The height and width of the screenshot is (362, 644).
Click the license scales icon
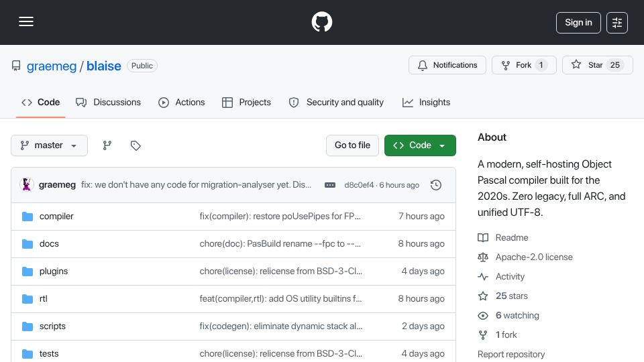point(483,257)
